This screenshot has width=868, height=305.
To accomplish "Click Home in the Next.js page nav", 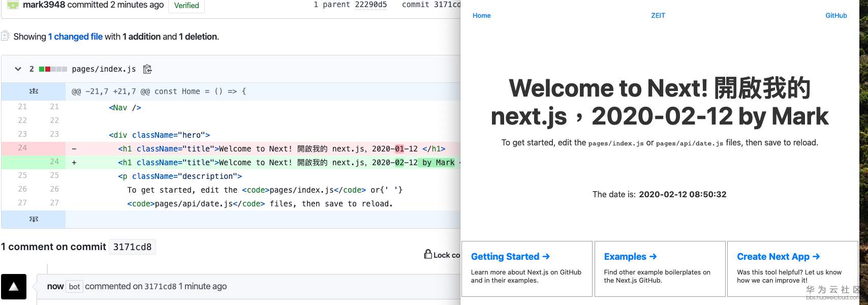I will pos(481,15).
